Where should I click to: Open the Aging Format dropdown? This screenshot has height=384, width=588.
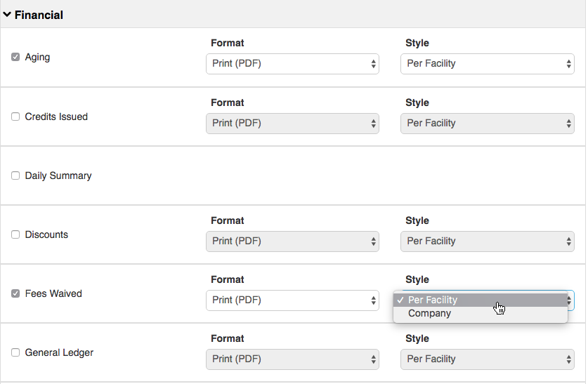tap(292, 64)
